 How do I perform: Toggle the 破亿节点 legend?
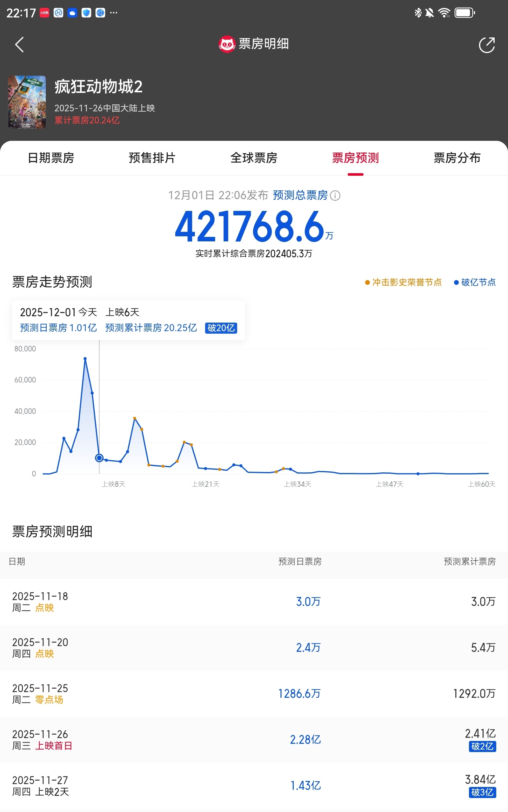point(475,282)
